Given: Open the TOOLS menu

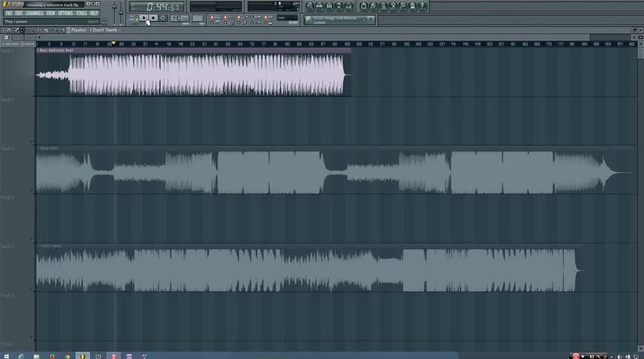Looking at the screenshot, I should click(x=82, y=13).
